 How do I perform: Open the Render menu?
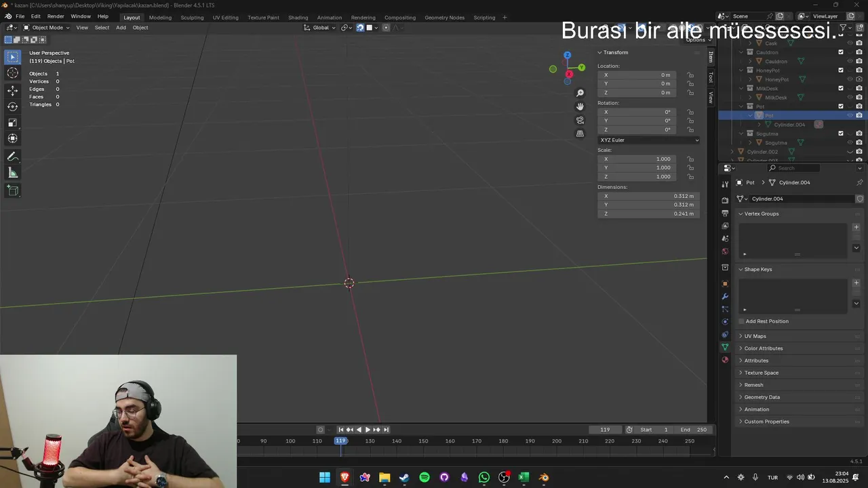pos(56,16)
